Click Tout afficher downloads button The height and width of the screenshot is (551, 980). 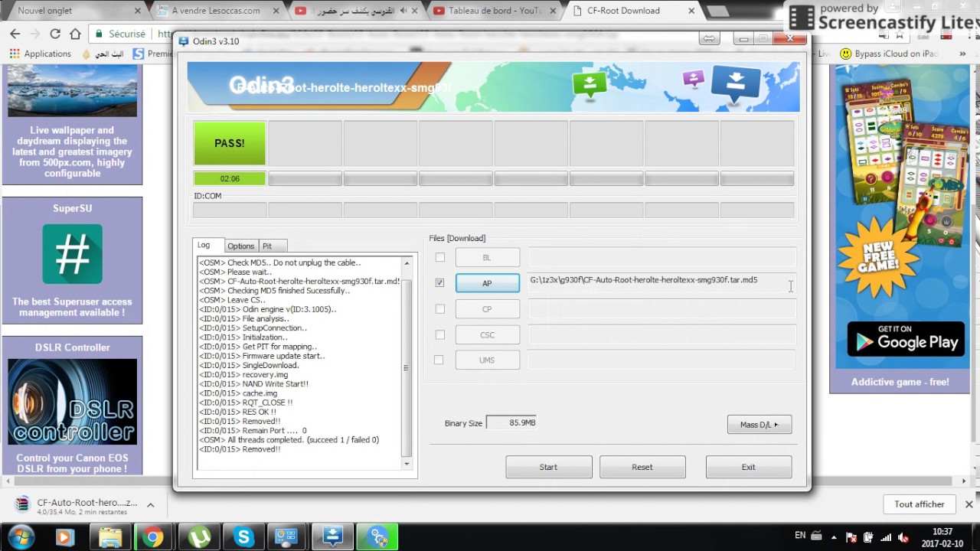[920, 504]
